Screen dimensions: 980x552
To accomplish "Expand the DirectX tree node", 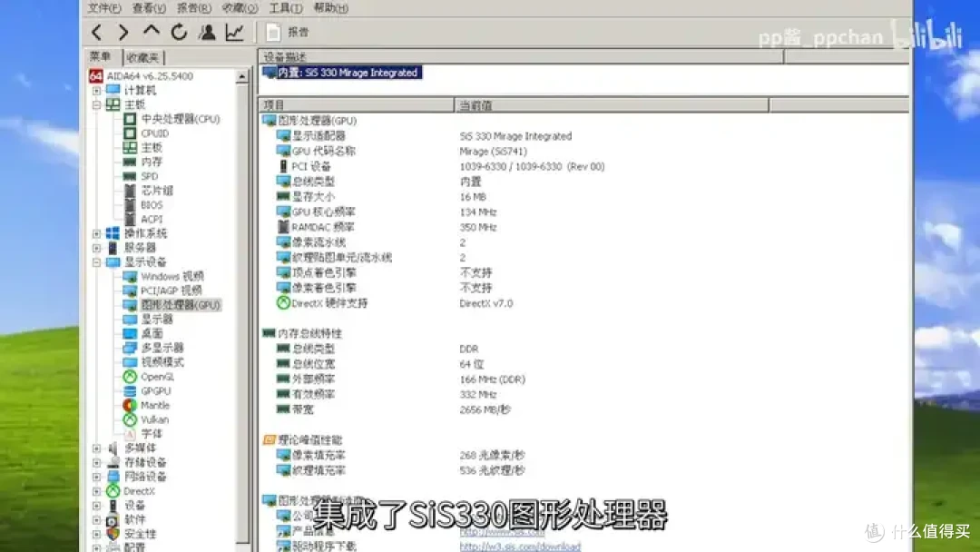I will [x=96, y=491].
